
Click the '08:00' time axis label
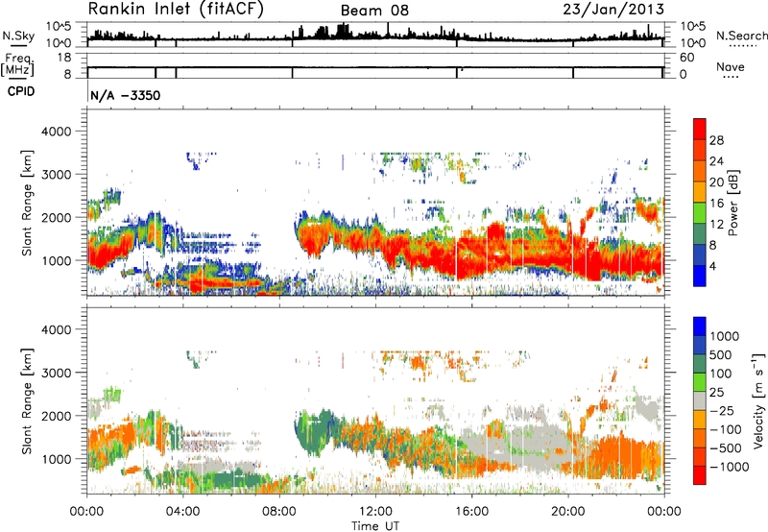tap(278, 512)
